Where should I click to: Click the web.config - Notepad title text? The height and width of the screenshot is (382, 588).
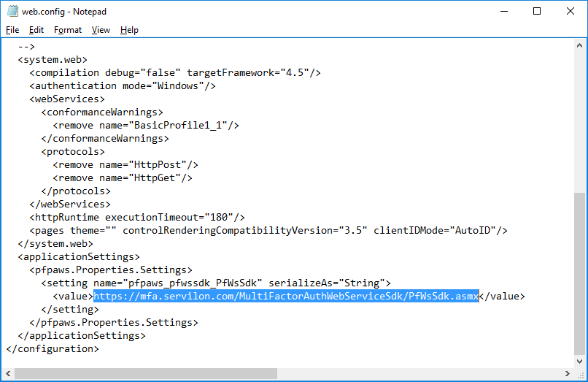coord(64,12)
